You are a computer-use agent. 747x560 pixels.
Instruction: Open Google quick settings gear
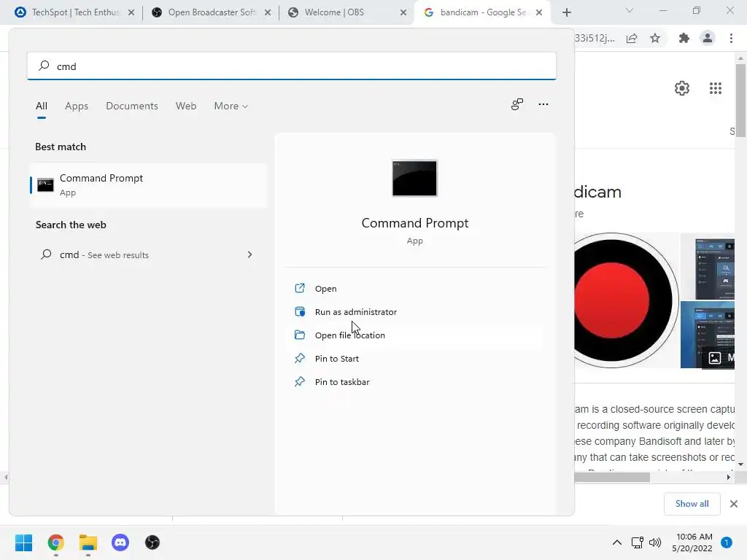[x=682, y=88]
